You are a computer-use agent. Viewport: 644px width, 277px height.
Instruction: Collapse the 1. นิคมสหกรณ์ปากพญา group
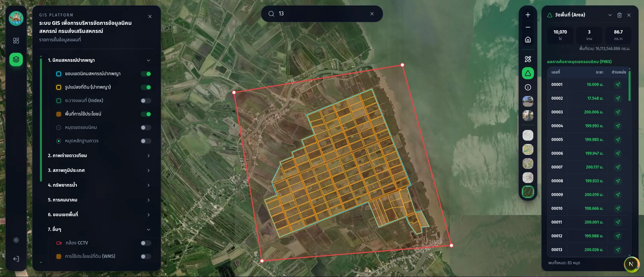[x=149, y=60]
